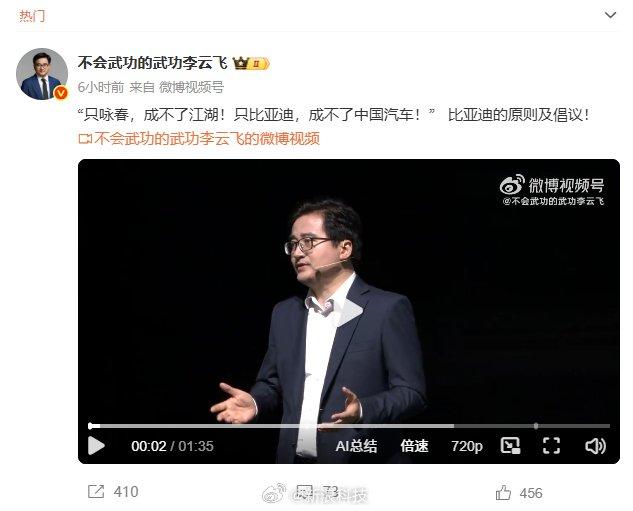633x511 pixels.
Task: Open the user's profile avatar
Action: click(42, 74)
